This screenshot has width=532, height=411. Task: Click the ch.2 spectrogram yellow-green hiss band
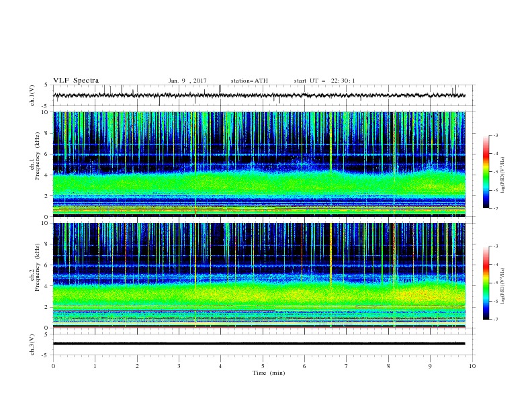point(259,293)
